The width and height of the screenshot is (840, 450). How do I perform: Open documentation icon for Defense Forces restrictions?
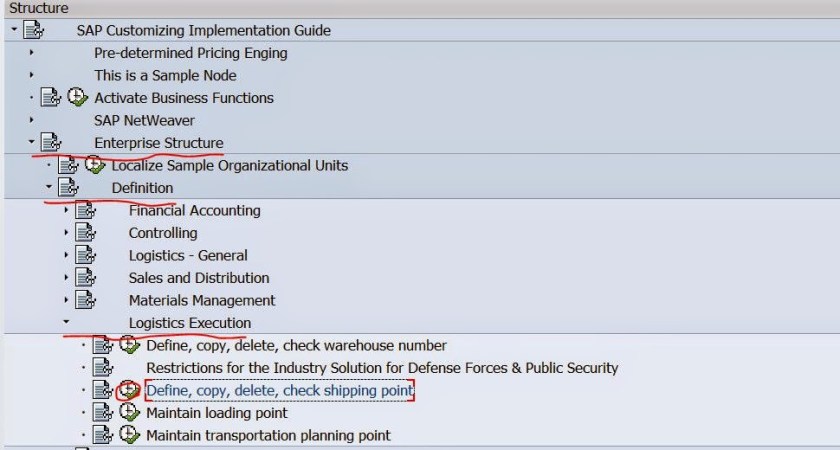pos(103,368)
